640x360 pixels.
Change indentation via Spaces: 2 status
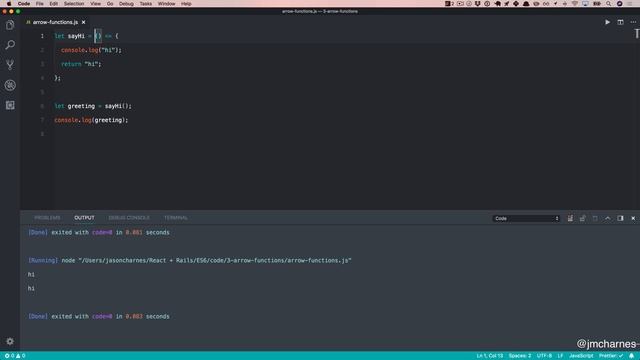tap(520, 356)
